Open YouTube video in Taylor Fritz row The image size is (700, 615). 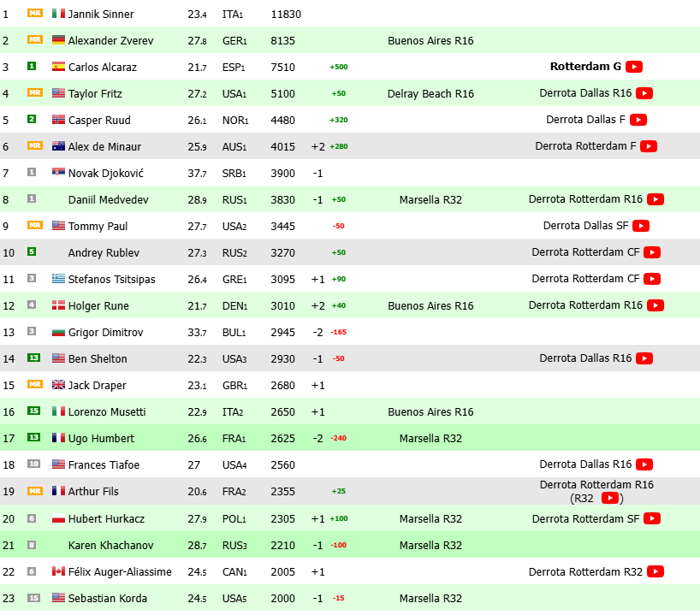coord(644,93)
